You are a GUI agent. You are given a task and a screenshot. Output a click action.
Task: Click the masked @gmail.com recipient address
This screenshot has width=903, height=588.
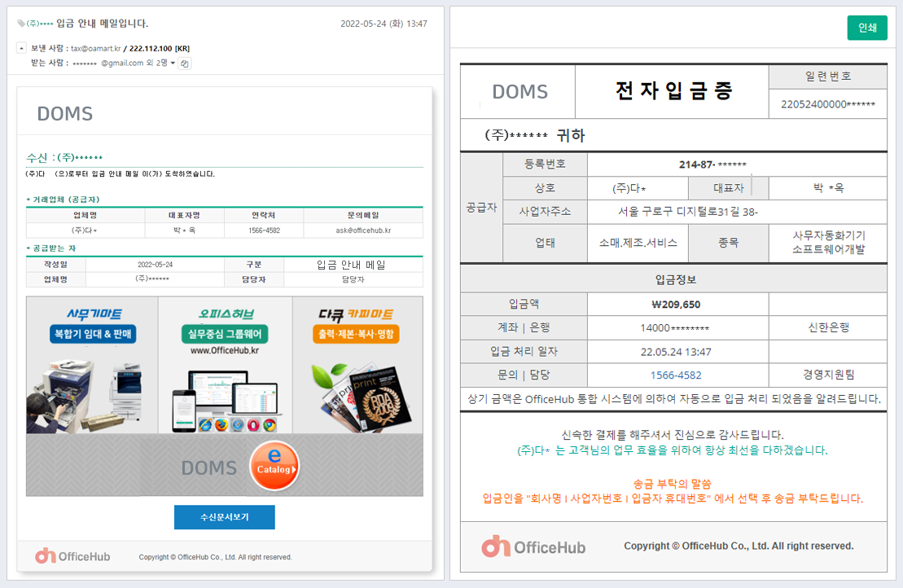point(108,63)
